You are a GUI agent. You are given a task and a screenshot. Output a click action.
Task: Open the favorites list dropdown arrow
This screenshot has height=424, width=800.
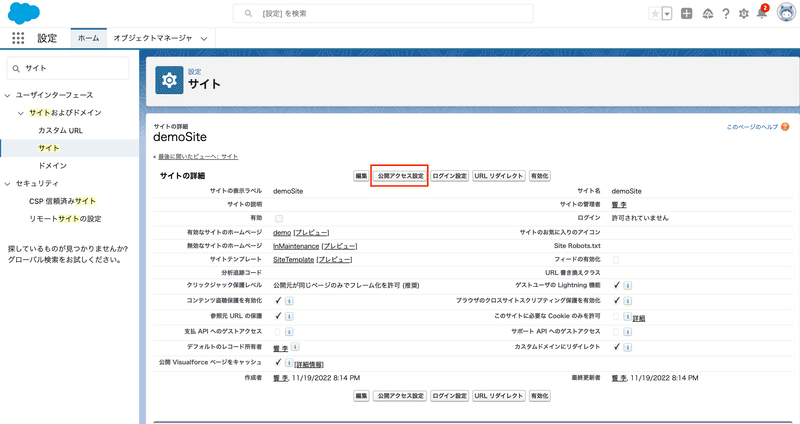(667, 14)
